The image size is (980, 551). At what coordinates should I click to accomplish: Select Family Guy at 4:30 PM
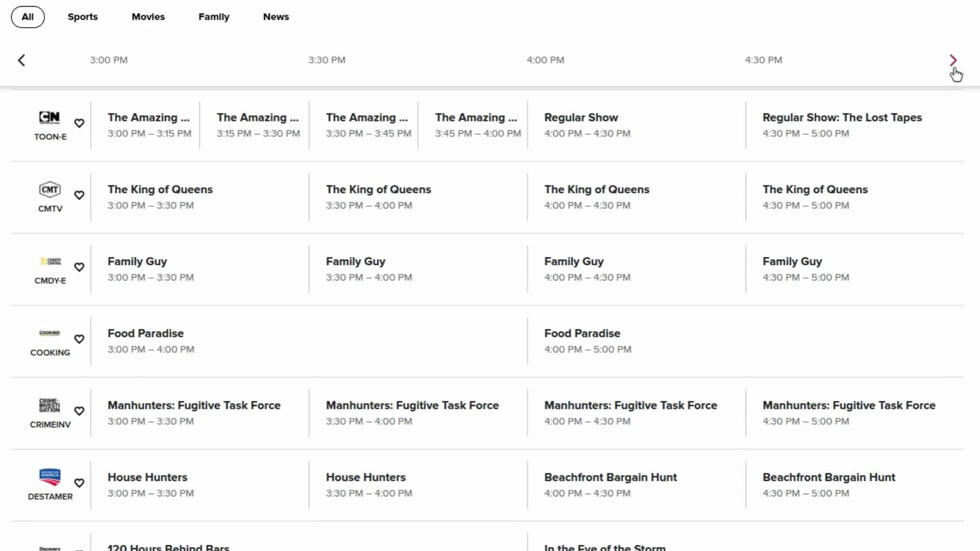coord(855,269)
